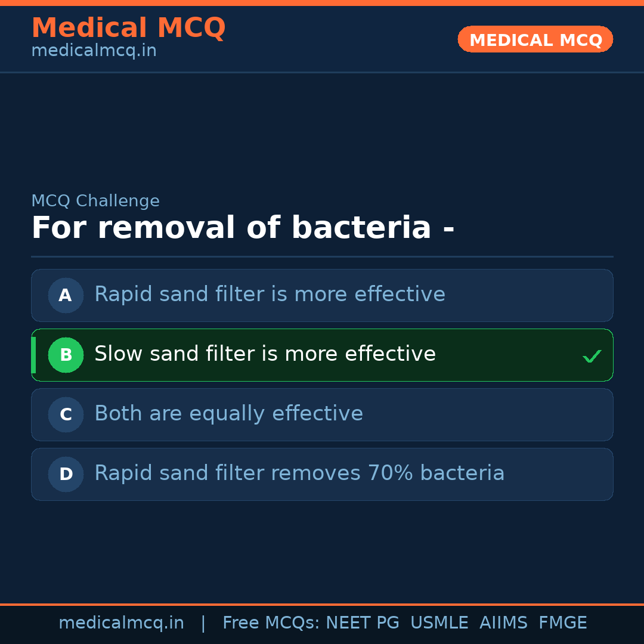The image size is (644, 644).
Task: Choose "Both are equally effective" option
Action: click(x=228, y=414)
